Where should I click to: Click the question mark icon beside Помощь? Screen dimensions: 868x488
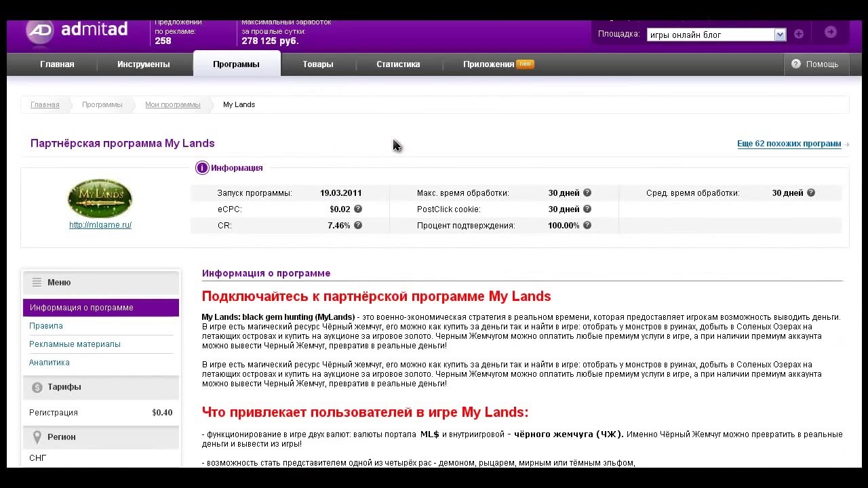[795, 64]
